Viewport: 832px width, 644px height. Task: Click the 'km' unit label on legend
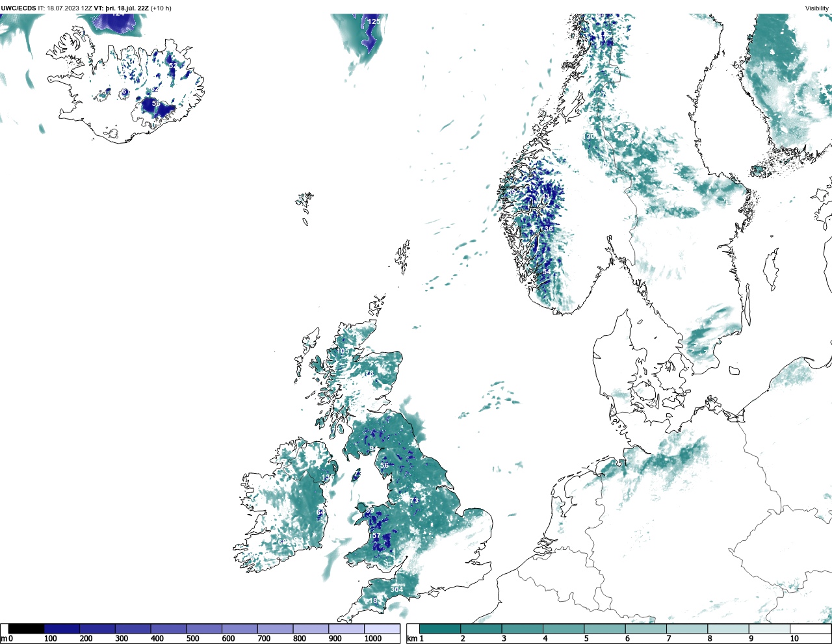point(411,639)
